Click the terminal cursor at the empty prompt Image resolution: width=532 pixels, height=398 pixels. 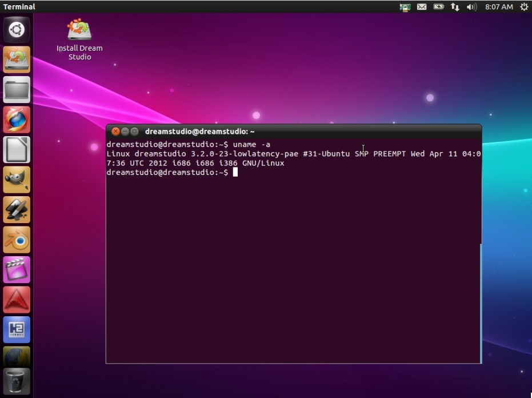point(235,173)
